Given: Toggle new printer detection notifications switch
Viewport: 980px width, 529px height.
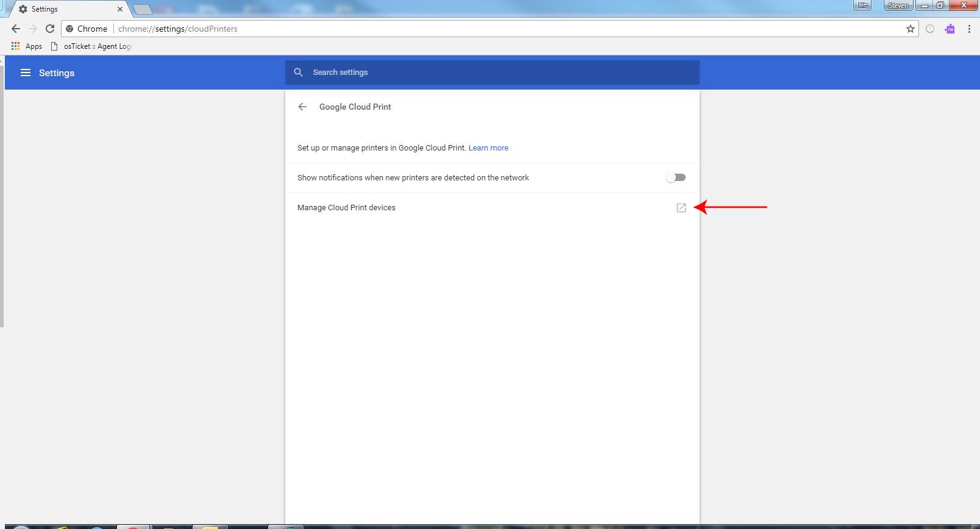Looking at the screenshot, I should (676, 177).
